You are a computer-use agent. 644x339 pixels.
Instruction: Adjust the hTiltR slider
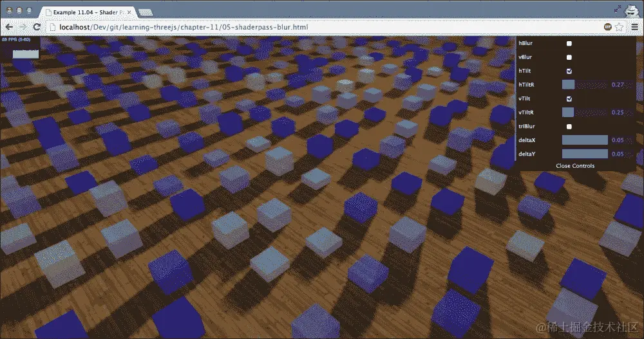tap(585, 84)
